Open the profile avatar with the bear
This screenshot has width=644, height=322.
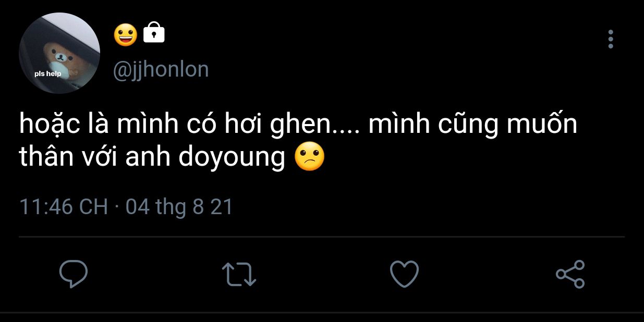click(59, 53)
